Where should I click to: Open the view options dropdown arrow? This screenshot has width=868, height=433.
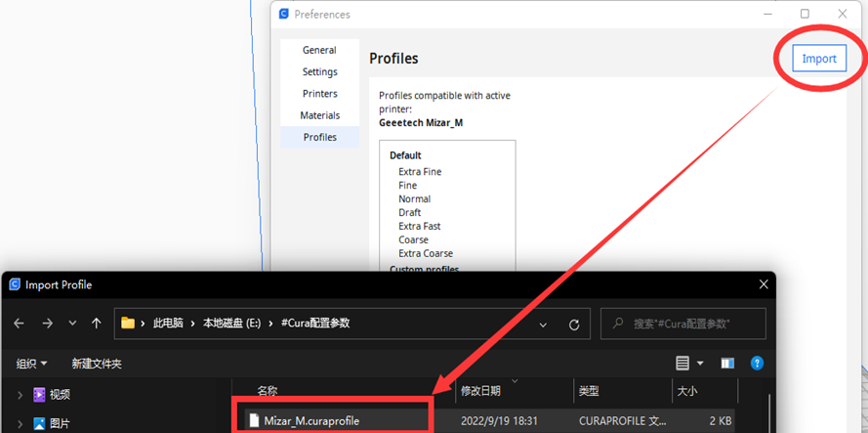pyautogui.click(x=700, y=364)
